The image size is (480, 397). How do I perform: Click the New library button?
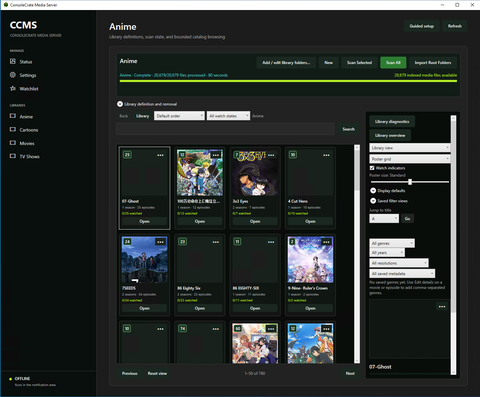pos(329,63)
